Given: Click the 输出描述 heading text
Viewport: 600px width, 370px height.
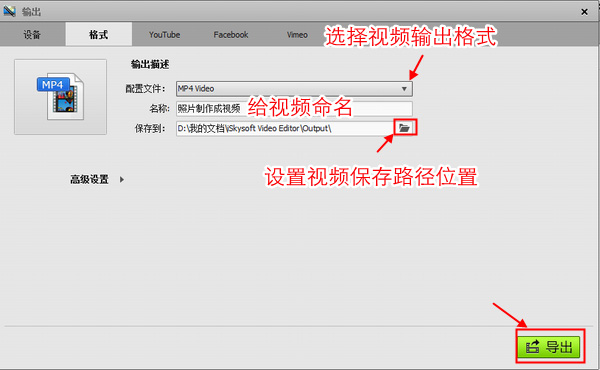Looking at the screenshot, I should 150,64.
